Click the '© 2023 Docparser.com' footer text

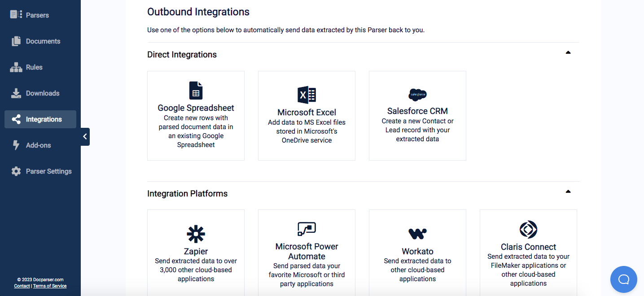coord(40,279)
